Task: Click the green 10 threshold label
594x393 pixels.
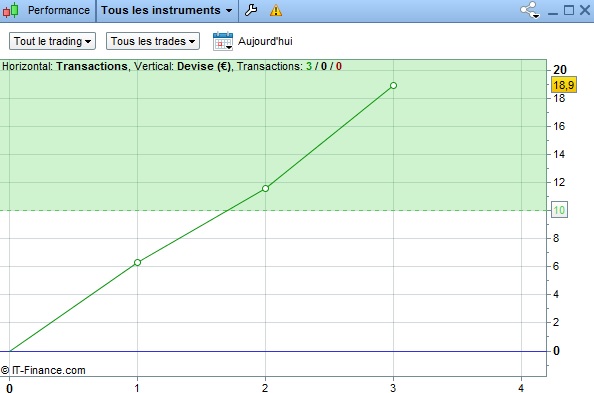Action: (559, 210)
